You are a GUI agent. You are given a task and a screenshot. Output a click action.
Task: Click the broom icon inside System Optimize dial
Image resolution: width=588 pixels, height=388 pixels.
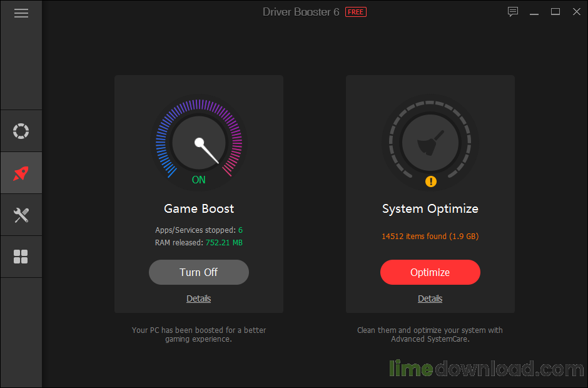(x=430, y=142)
